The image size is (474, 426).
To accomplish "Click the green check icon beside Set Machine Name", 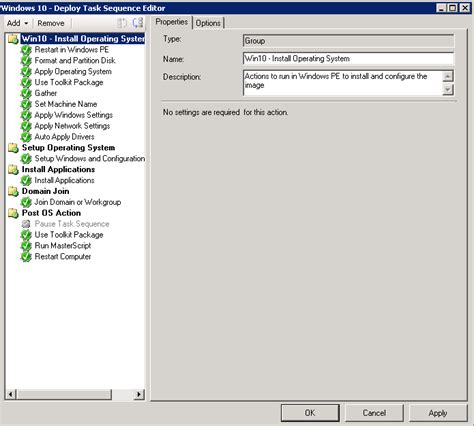I will click(x=26, y=104).
